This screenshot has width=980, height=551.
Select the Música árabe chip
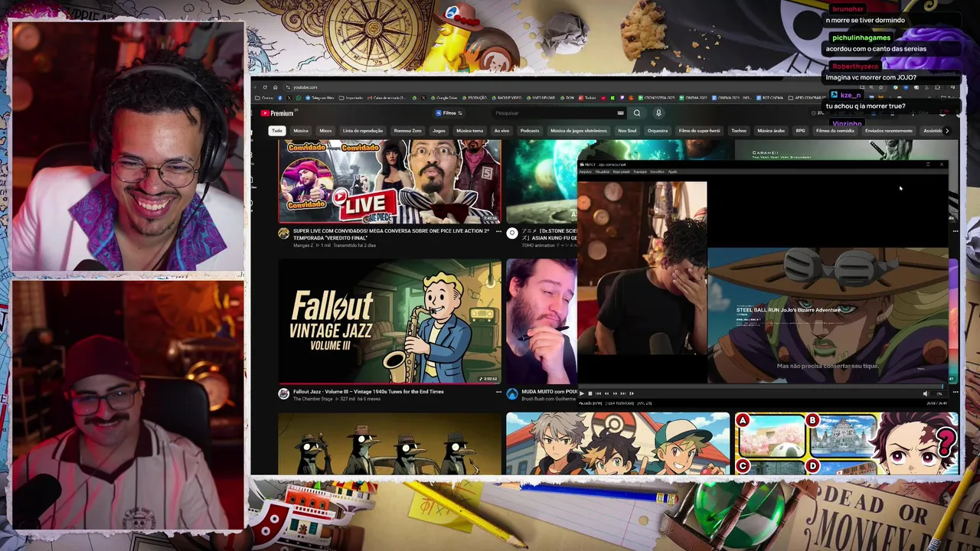pyautogui.click(x=771, y=131)
